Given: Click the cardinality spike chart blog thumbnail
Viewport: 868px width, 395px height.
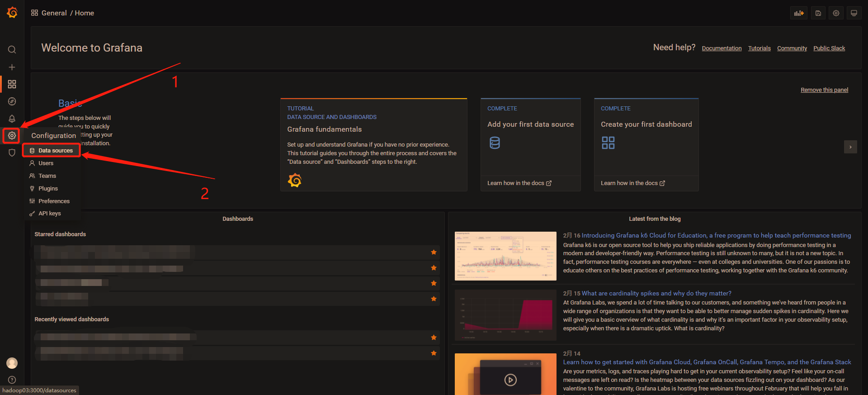Looking at the screenshot, I should tap(505, 315).
